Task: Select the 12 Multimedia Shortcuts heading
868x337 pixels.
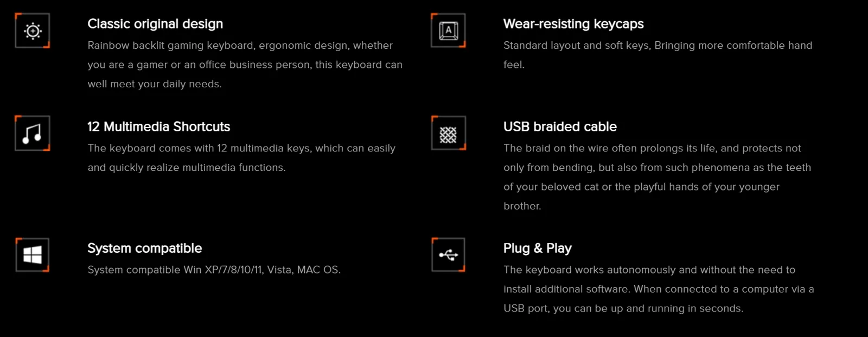Action: 159,126
